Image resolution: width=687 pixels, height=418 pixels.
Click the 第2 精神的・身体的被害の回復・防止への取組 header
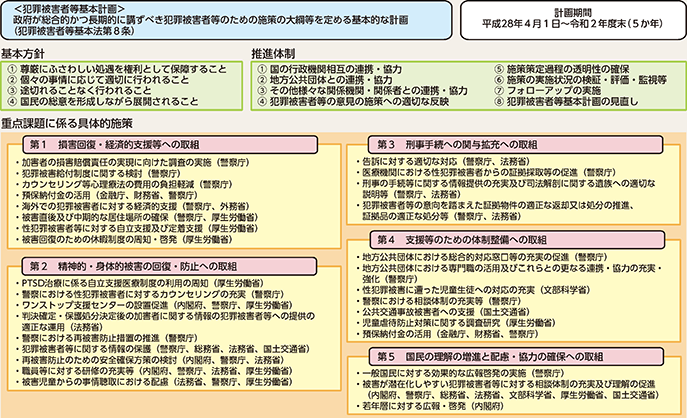click(169, 266)
